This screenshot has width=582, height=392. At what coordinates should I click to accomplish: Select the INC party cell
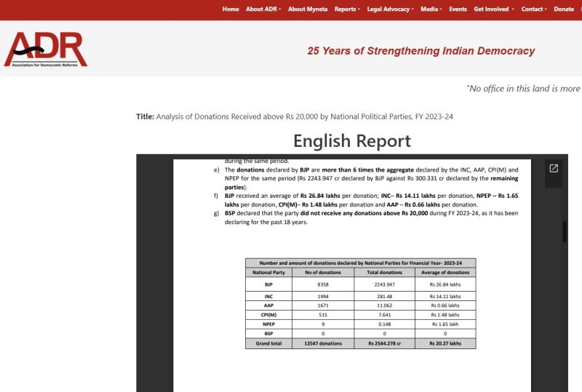coord(268,296)
